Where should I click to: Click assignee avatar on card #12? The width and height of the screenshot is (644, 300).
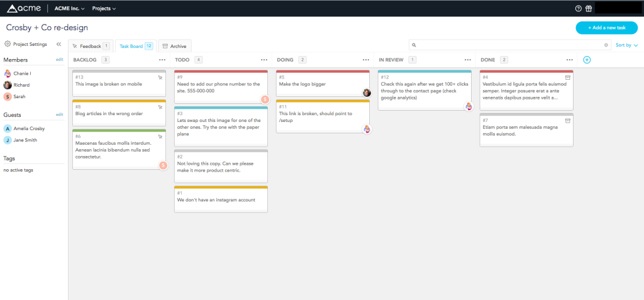tap(469, 106)
